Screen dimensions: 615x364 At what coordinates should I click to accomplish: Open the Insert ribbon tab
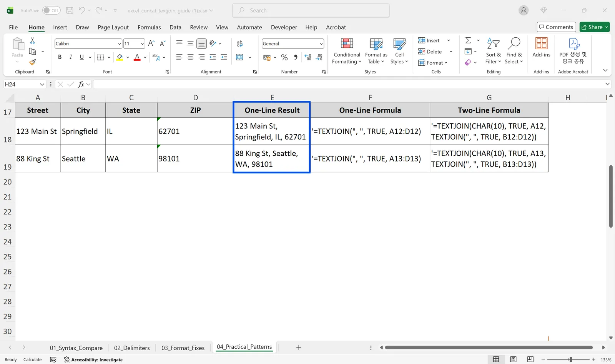[x=60, y=27]
